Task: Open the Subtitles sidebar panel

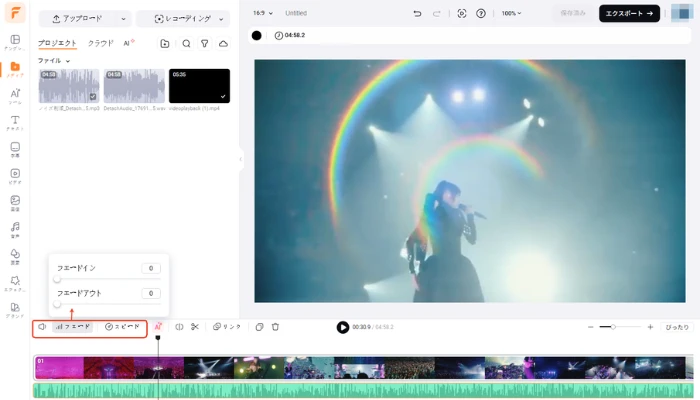Action: coord(15,150)
